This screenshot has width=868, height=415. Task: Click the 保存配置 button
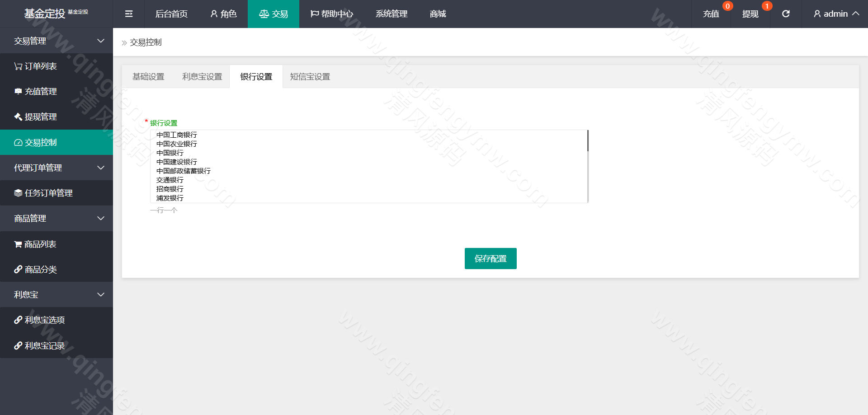click(x=491, y=258)
